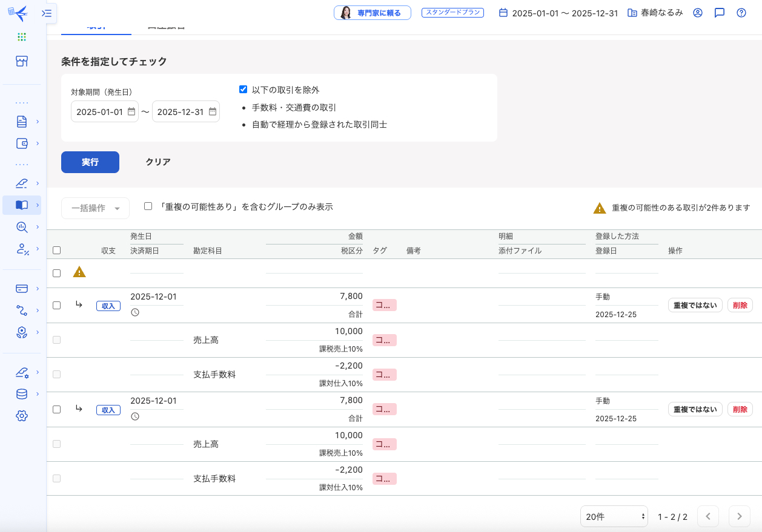
Task: Click the 実行 button
Action: click(x=90, y=162)
